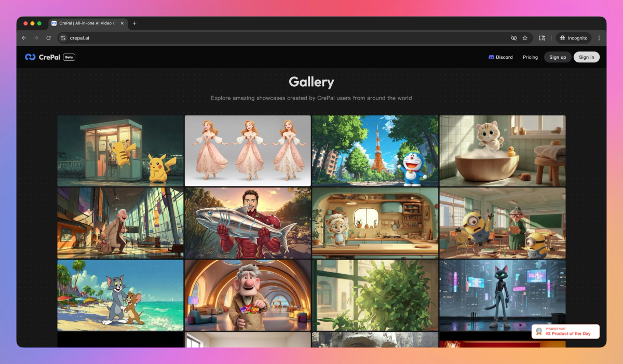Click the Beta badge next to CrePal
This screenshot has width=623, height=364.
(69, 57)
